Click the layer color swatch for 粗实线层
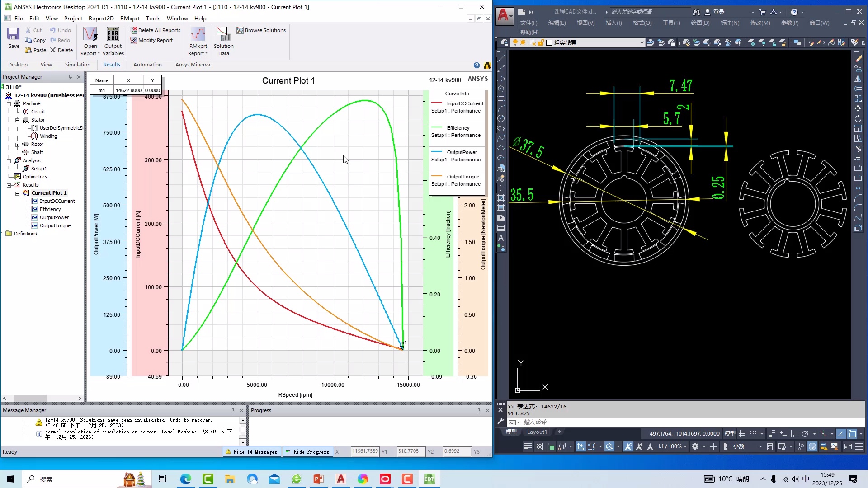 (549, 43)
